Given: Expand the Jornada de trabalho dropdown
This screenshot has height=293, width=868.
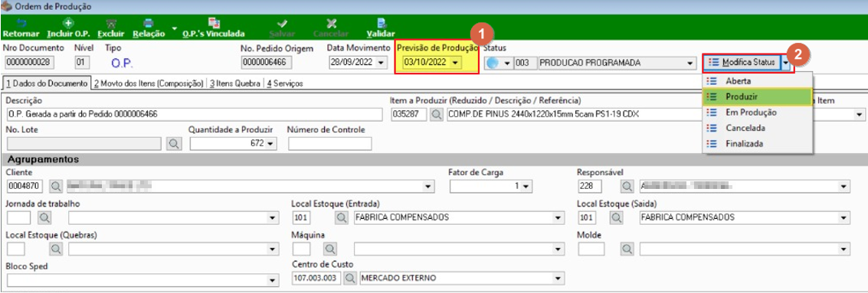Looking at the screenshot, I should pos(273,218).
